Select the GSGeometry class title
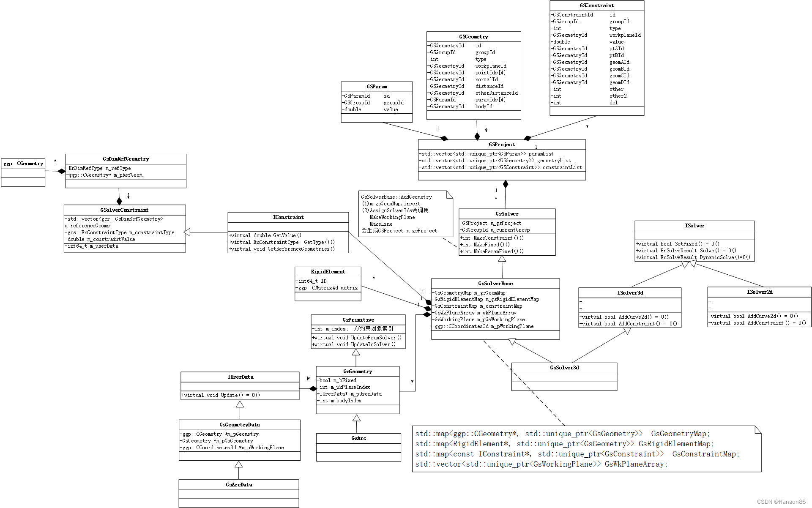This screenshot has width=812, height=508. 473,37
